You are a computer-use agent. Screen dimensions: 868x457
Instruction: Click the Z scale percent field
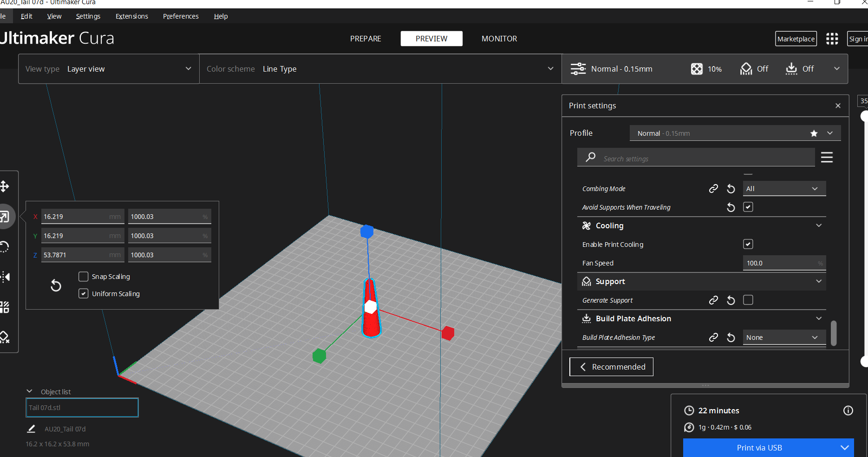coord(170,255)
